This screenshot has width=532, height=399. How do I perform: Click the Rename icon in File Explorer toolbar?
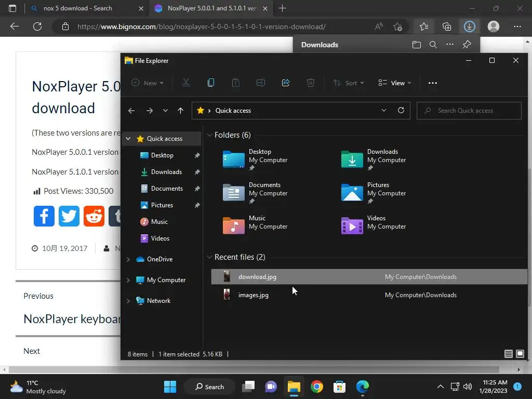(261, 83)
